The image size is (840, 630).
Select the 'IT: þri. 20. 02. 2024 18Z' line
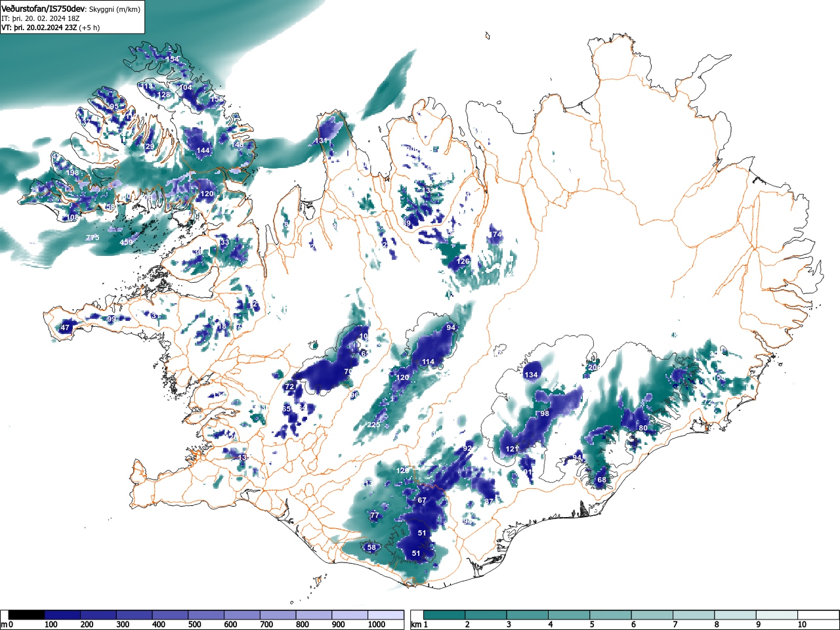[x=41, y=18]
